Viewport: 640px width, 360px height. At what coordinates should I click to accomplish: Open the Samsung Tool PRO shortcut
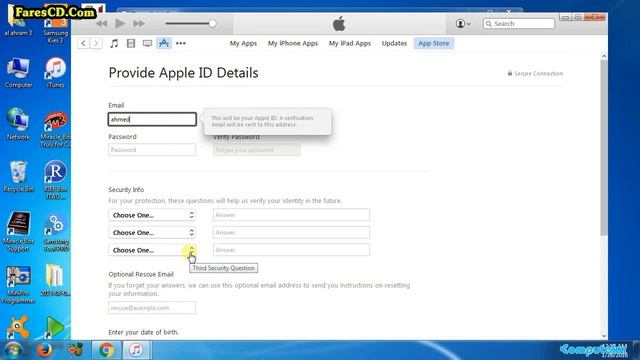[x=56, y=232]
